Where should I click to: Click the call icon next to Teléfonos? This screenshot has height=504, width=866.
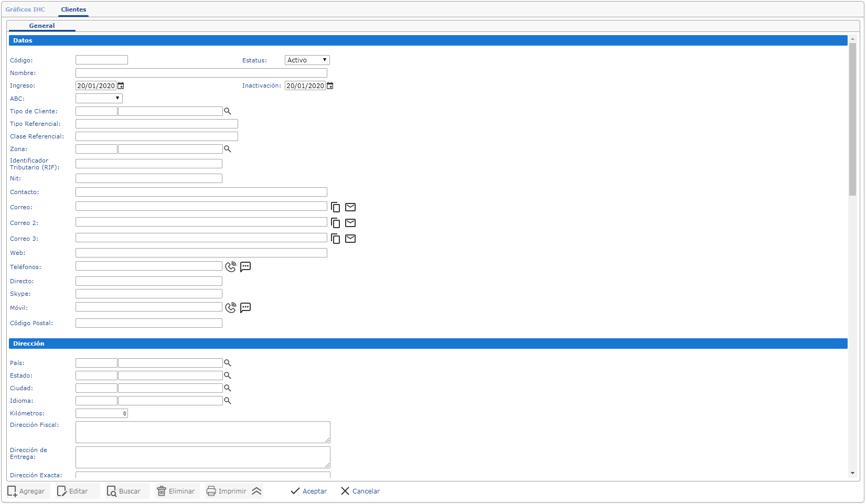230,267
